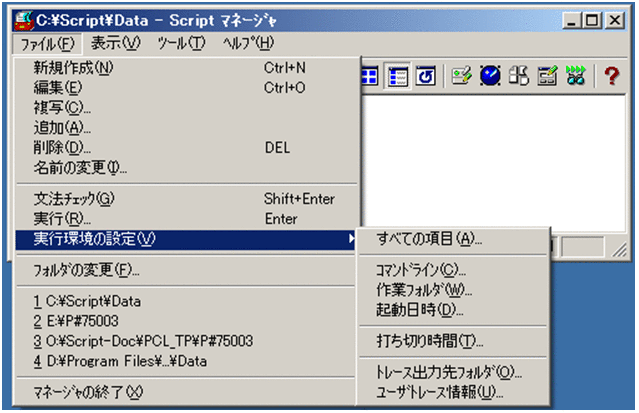Select 削除(D)... menu entry
Screen dimensions: 639x413
pos(187,148)
